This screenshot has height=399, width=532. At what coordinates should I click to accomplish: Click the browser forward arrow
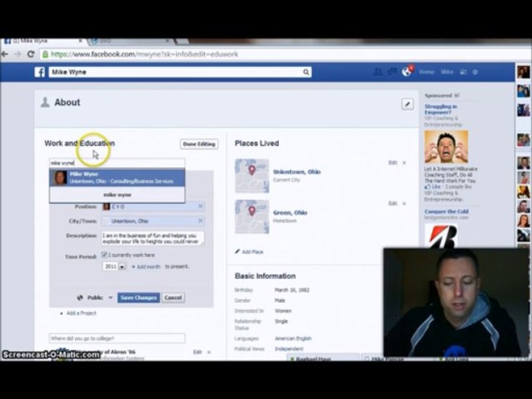point(18,54)
